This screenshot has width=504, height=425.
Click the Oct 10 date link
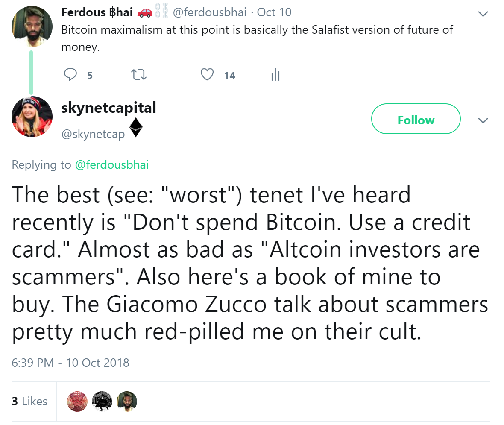274,12
